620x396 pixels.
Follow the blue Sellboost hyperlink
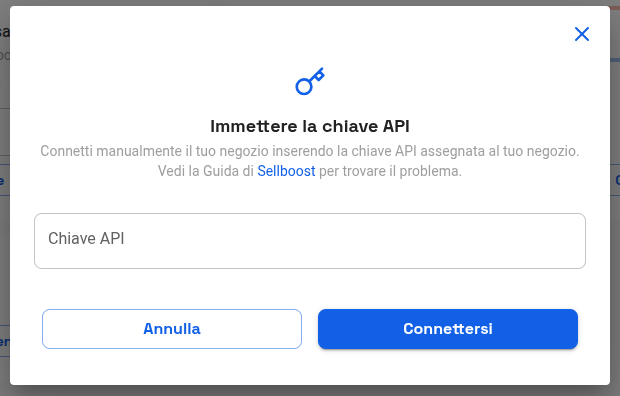point(286,171)
